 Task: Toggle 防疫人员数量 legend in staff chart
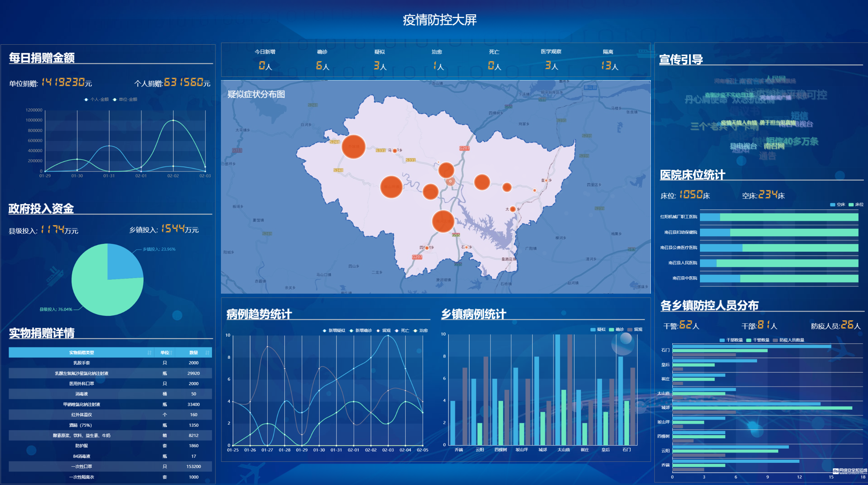[789, 340]
